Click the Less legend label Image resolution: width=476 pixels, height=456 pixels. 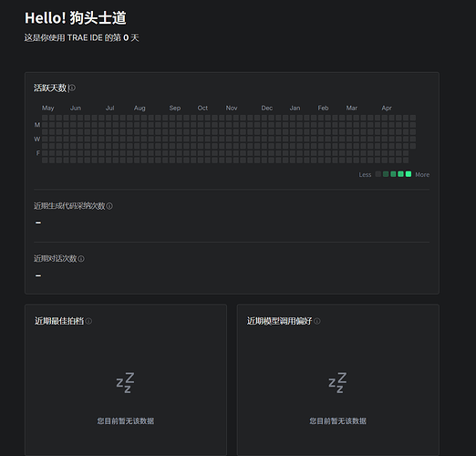coord(365,175)
